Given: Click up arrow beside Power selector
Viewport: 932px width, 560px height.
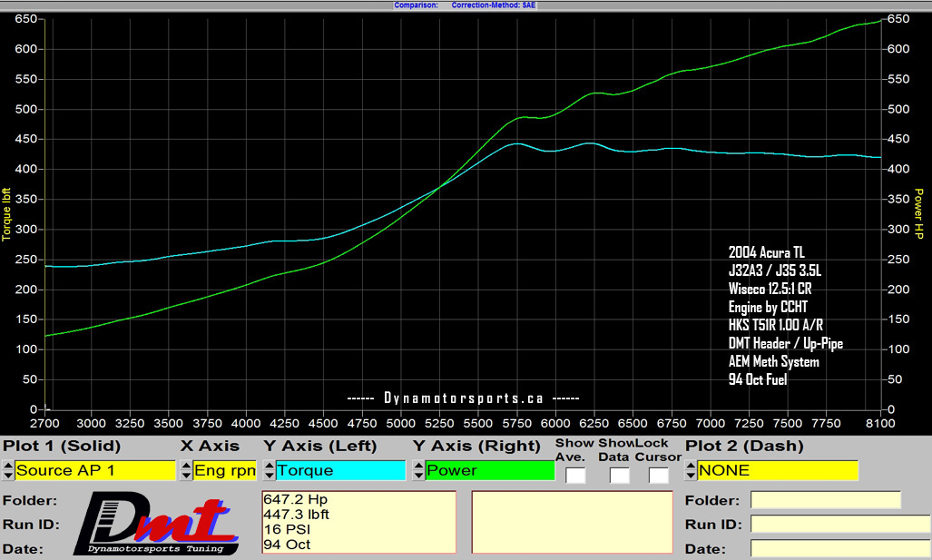Looking at the screenshot, I should 418,466.
